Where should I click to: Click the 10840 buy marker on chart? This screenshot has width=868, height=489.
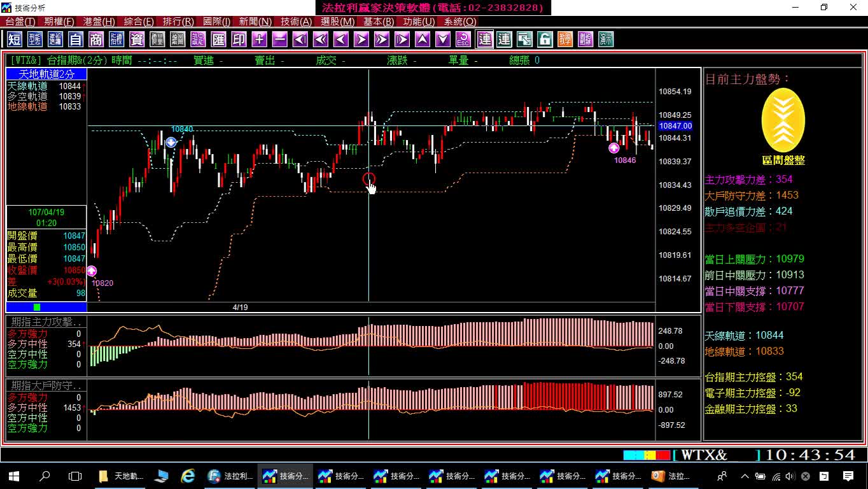171,142
